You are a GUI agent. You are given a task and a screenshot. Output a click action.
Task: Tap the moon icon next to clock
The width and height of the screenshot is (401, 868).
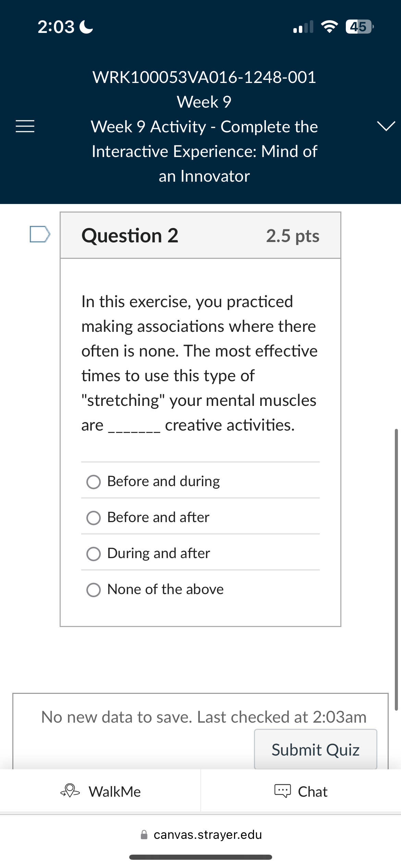click(86, 26)
